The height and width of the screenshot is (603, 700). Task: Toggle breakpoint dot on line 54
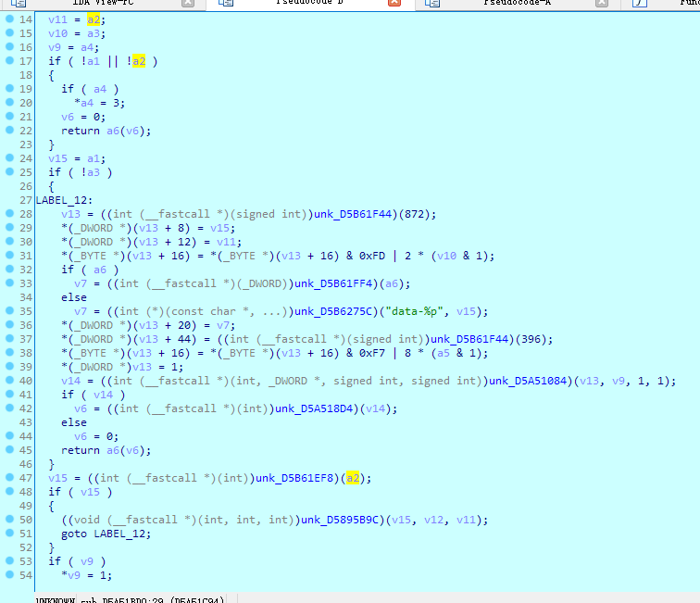pos(9,574)
